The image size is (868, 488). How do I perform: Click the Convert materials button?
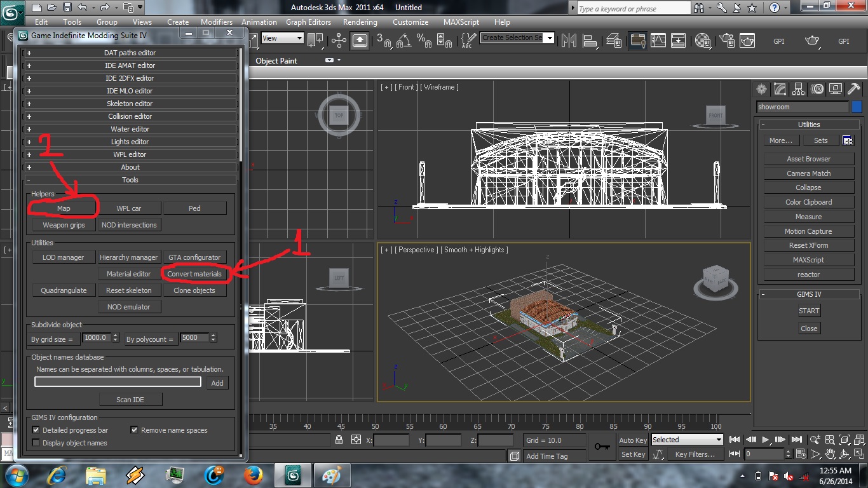coord(194,274)
